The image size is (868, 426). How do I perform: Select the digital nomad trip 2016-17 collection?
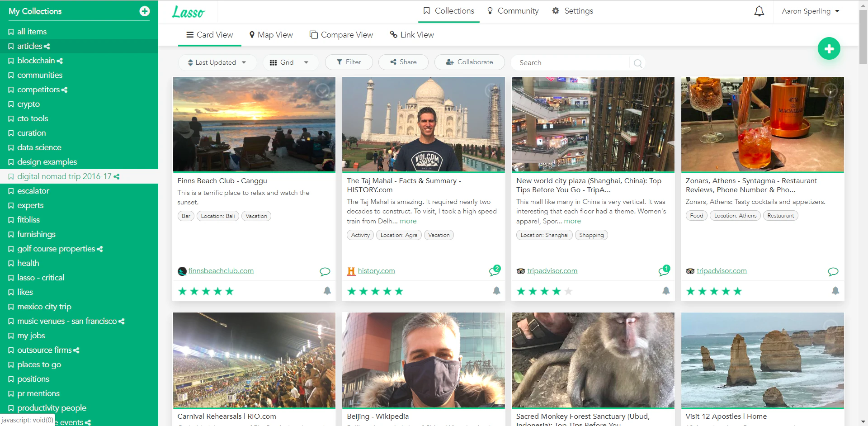coord(65,176)
